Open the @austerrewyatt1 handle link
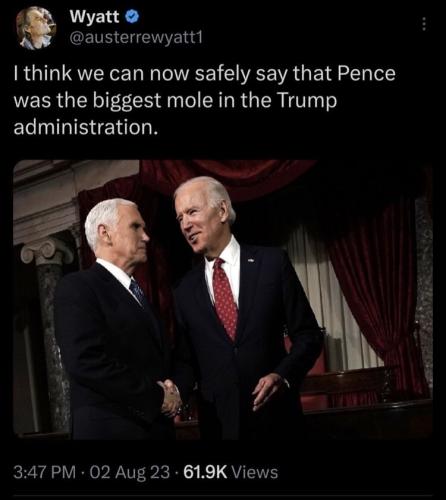Image resolution: width=446 pixels, height=500 pixels. tap(136, 39)
